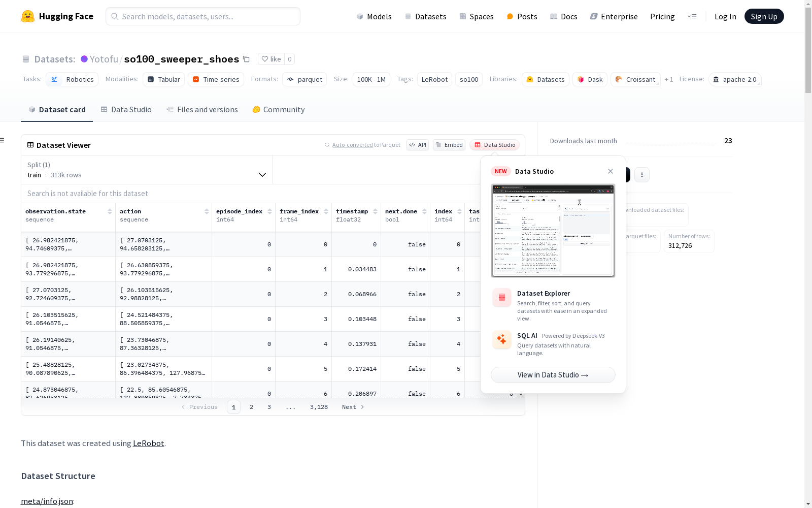
Task: Switch to the Data Studio tab
Action: [x=126, y=110]
